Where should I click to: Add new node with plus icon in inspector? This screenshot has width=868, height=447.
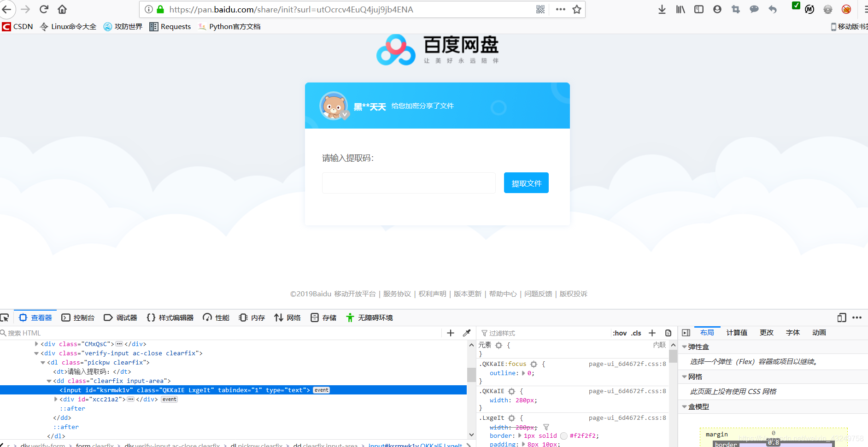451,333
